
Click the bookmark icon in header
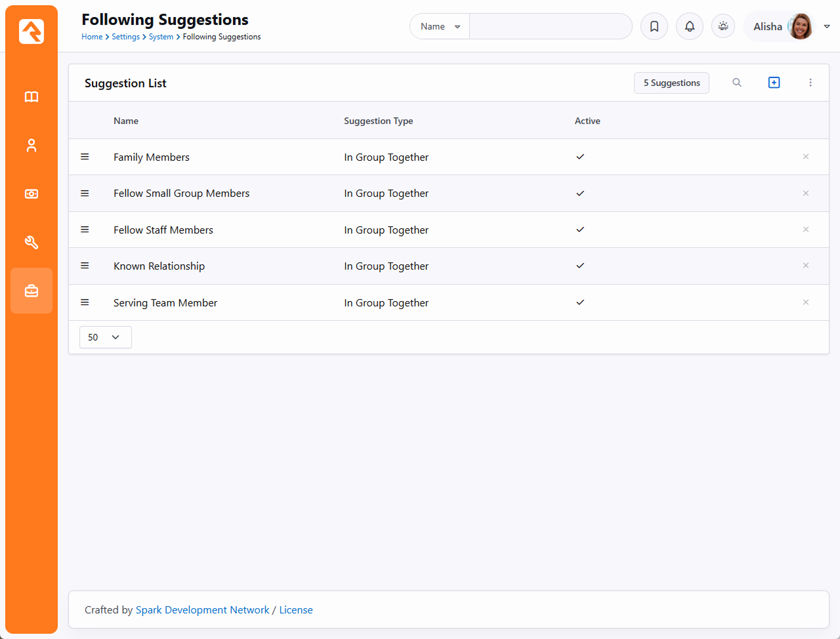tap(654, 27)
